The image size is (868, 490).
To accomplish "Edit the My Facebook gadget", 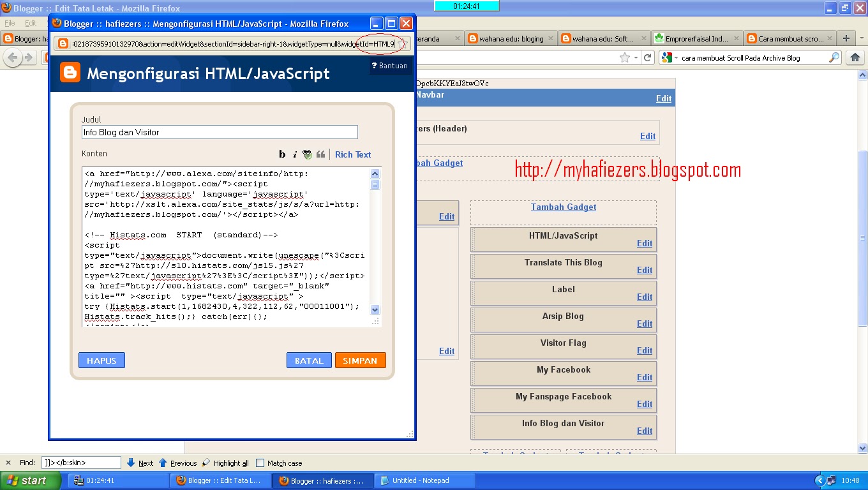I will pos(645,377).
